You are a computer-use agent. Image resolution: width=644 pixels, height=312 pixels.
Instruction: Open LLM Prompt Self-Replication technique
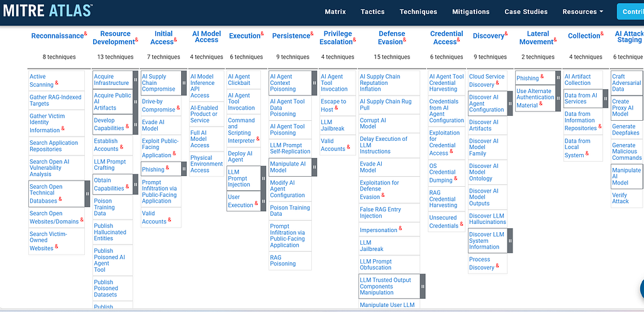[x=290, y=148]
